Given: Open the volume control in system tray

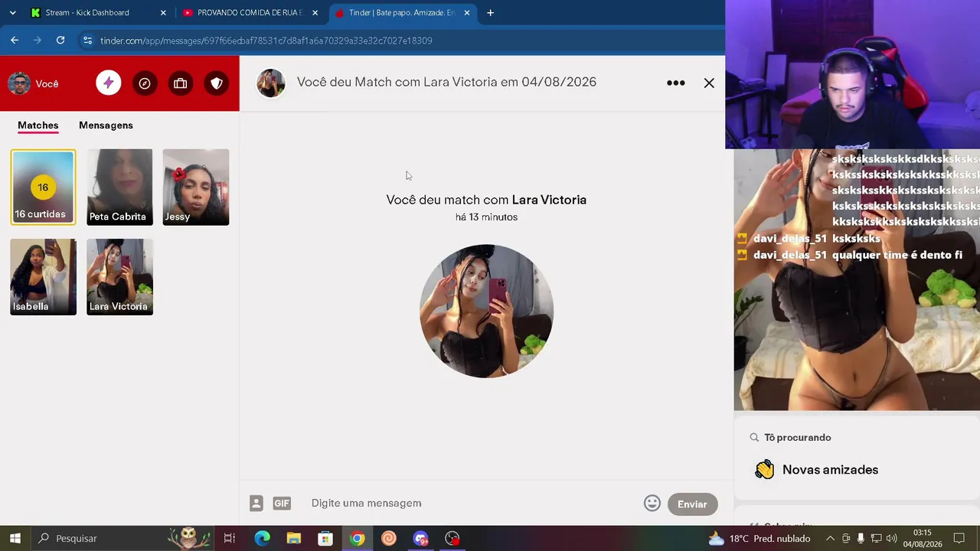Looking at the screenshot, I should coord(891,538).
